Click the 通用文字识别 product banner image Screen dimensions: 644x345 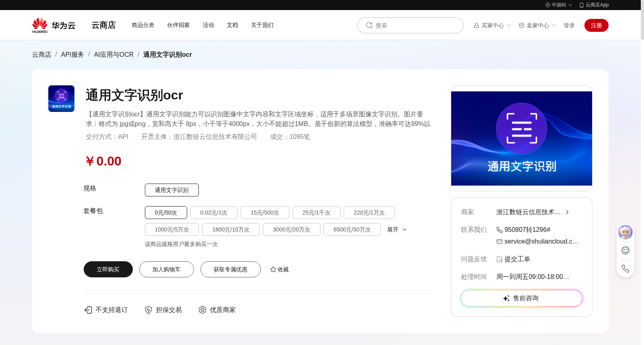click(522, 138)
